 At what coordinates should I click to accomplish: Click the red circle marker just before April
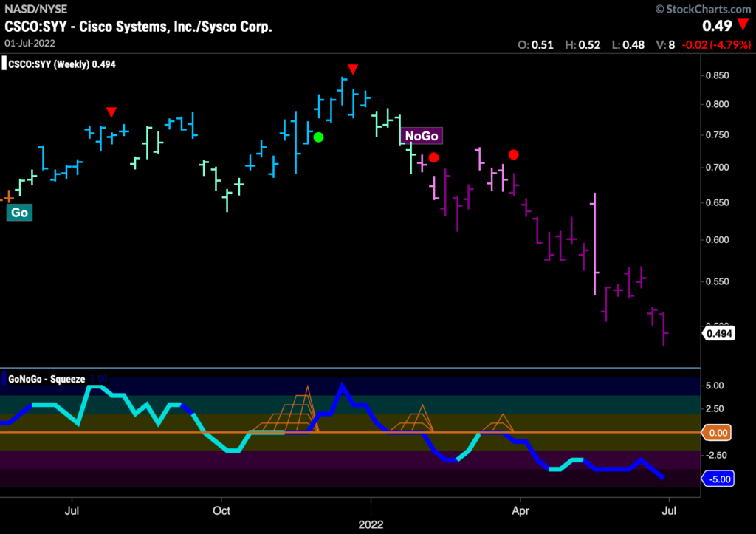point(514,154)
